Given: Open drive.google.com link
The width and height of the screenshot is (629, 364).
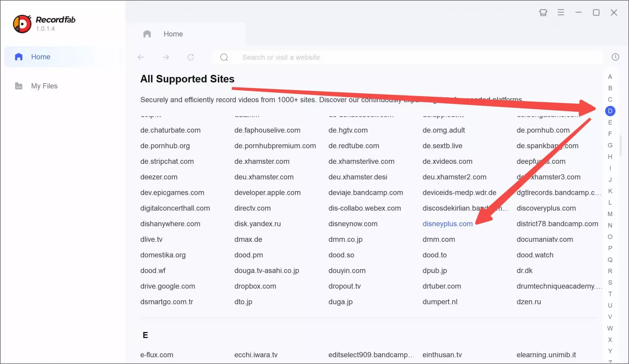Looking at the screenshot, I should coord(168,286).
